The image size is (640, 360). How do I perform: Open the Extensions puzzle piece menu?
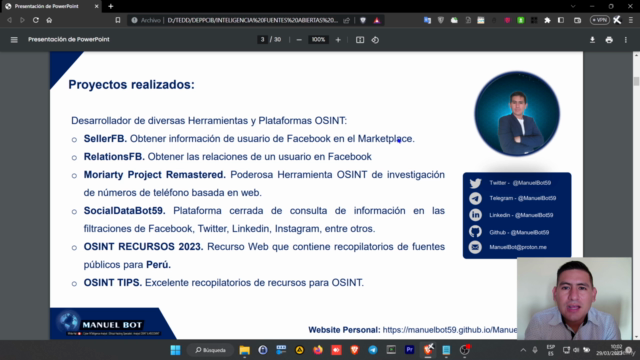coord(547,20)
